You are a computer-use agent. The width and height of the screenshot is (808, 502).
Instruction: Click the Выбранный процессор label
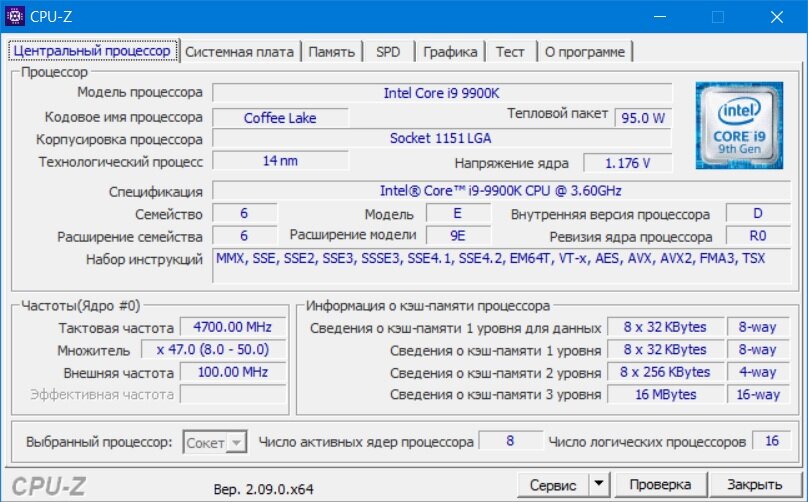[99, 442]
